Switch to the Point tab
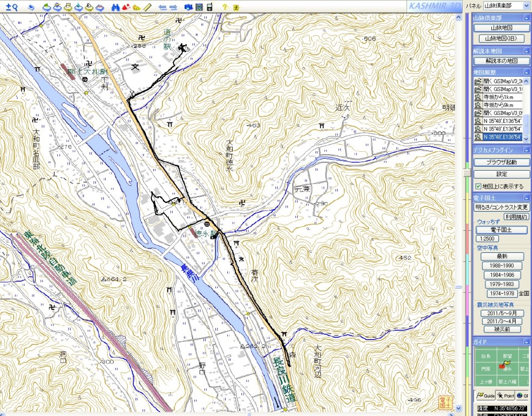Screen dimensions: 532x416 click(x=505, y=395)
